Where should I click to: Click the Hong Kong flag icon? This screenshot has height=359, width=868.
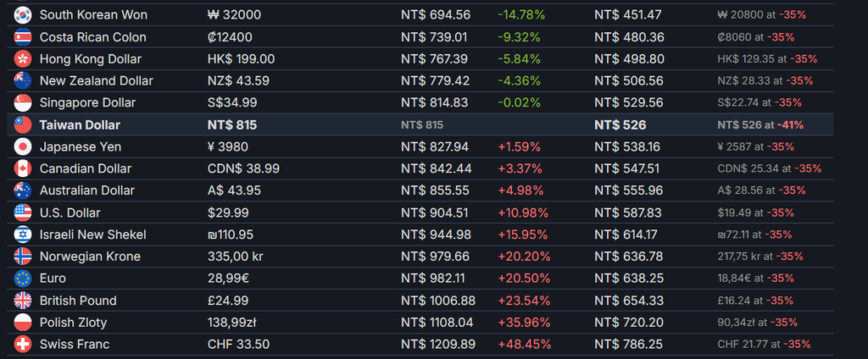[x=23, y=58]
